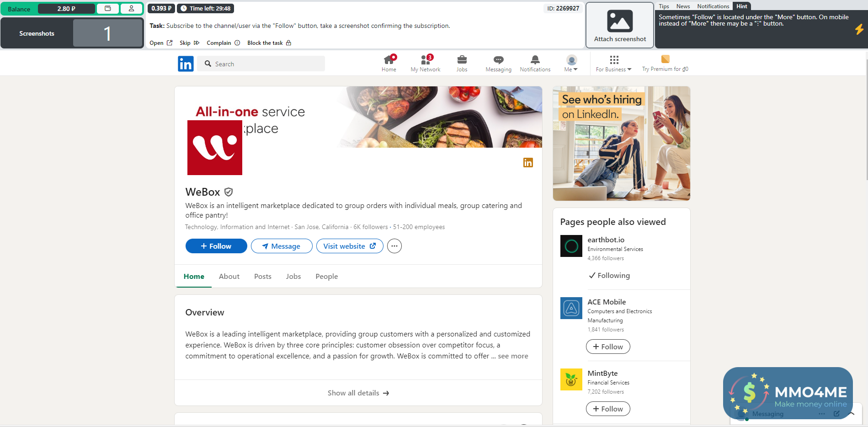Click the page vertical scrollbar

coord(866,119)
